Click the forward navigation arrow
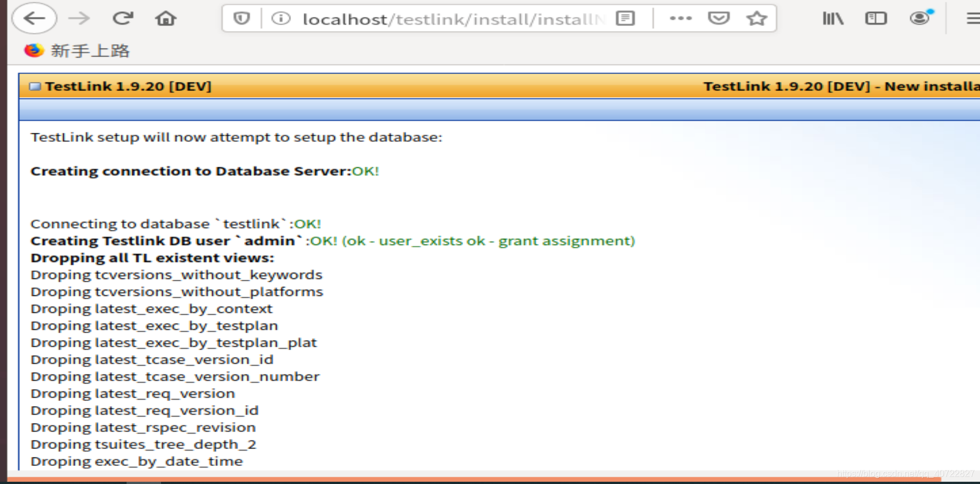 (x=79, y=19)
